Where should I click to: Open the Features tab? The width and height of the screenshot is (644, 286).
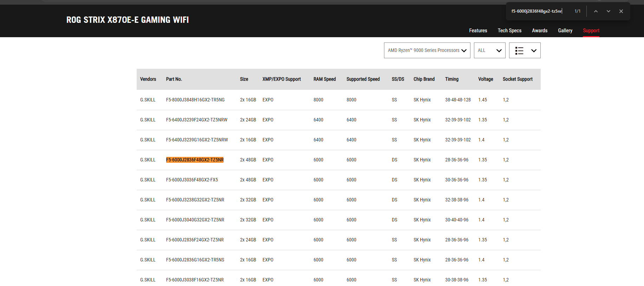click(478, 31)
